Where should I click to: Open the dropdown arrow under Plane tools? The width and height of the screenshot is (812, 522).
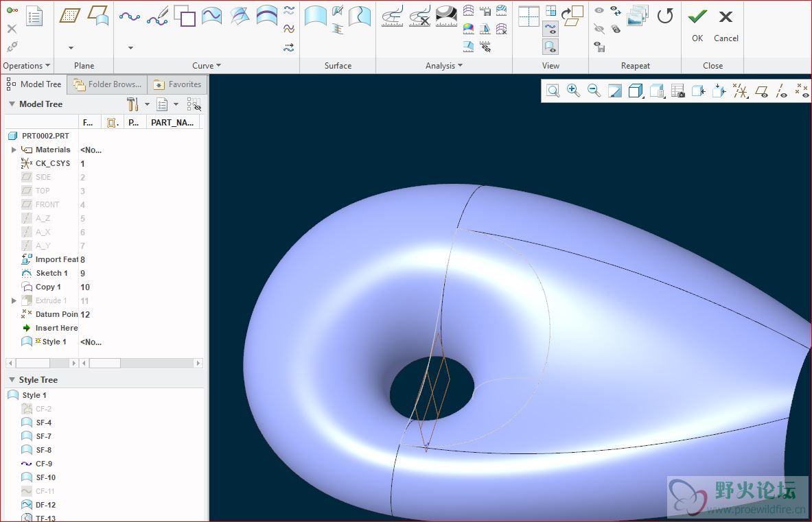point(71,48)
